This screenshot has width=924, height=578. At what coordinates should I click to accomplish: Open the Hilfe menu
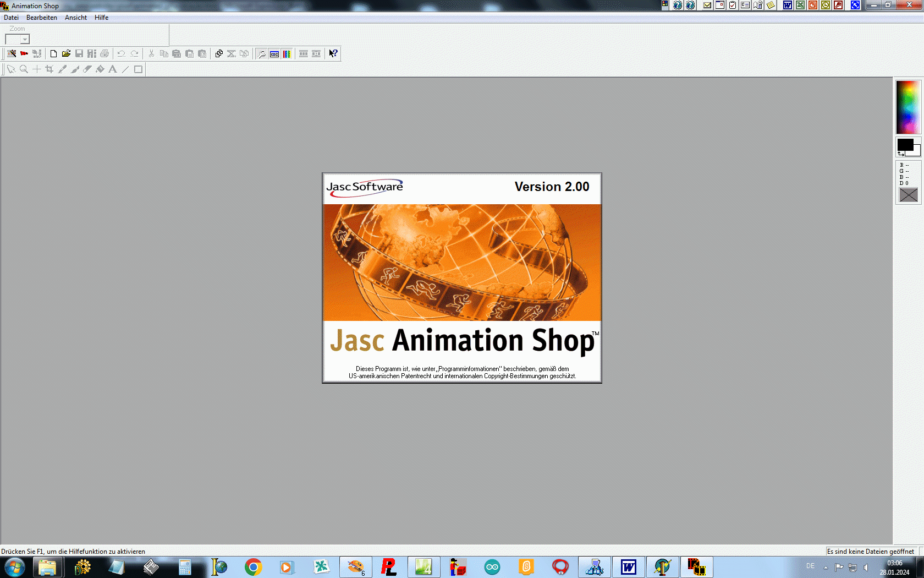101,18
